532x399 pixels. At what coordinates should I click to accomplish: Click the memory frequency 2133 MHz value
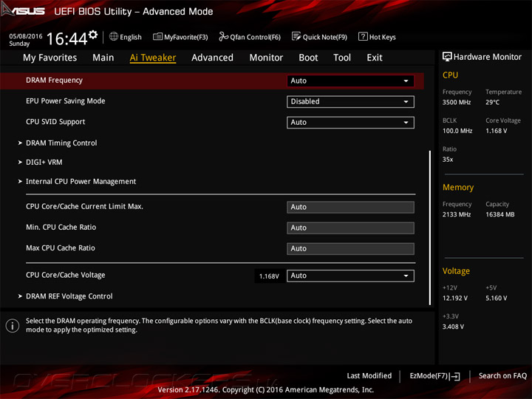pos(457,214)
